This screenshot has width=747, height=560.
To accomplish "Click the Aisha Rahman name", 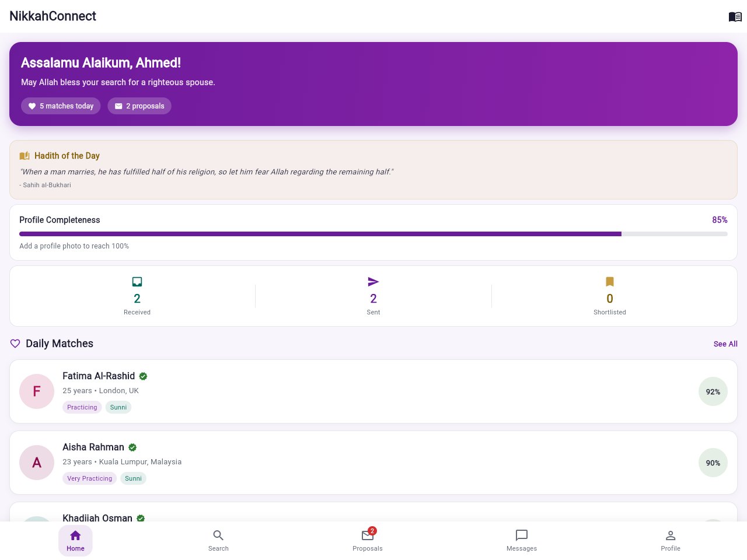I will click(93, 447).
